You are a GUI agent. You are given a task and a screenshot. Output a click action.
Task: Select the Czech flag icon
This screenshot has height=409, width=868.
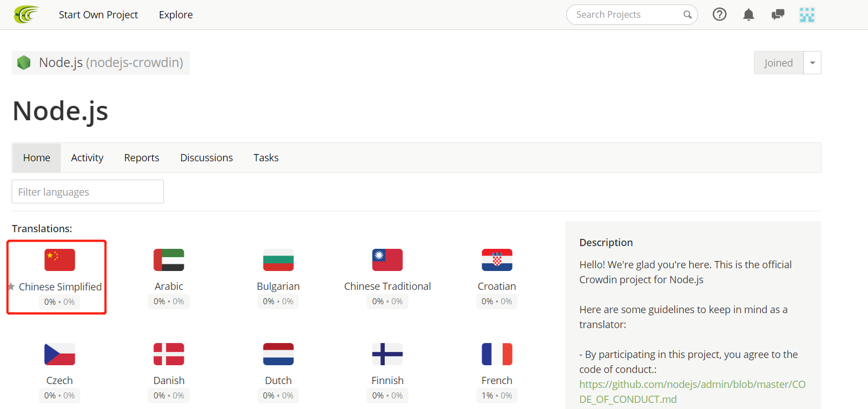click(60, 354)
